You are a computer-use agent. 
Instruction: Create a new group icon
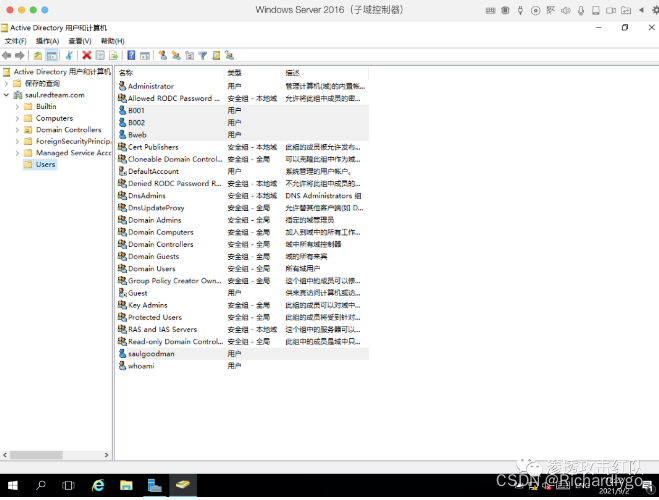[176, 55]
